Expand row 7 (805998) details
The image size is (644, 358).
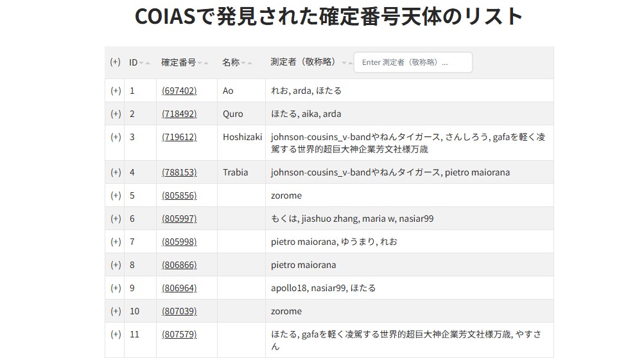point(116,241)
